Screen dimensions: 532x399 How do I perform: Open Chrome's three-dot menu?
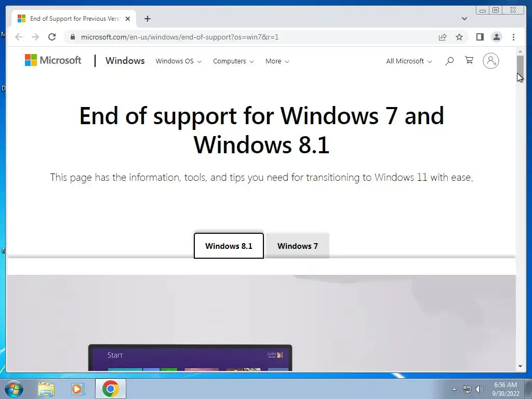pos(513,37)
